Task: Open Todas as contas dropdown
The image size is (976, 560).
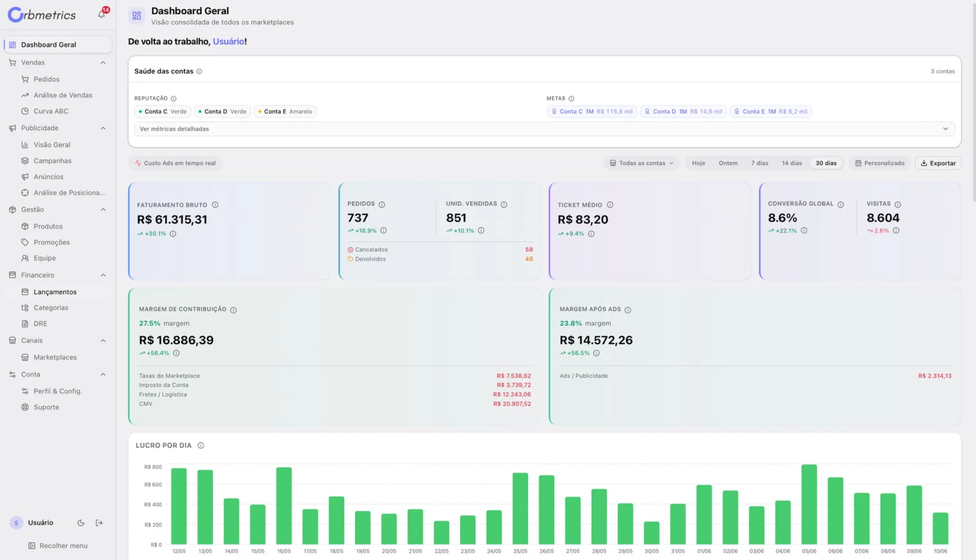Action: (641, 163)
